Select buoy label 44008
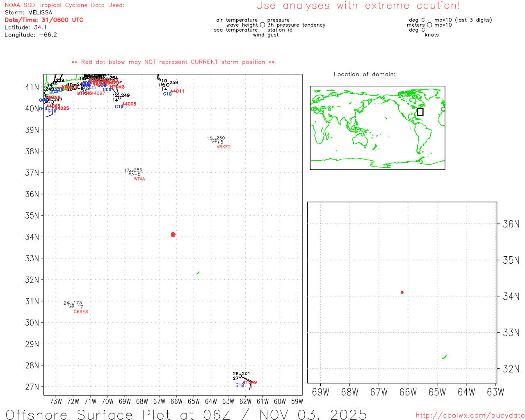This screenshot has height=420, width=525. coord(129,104)
